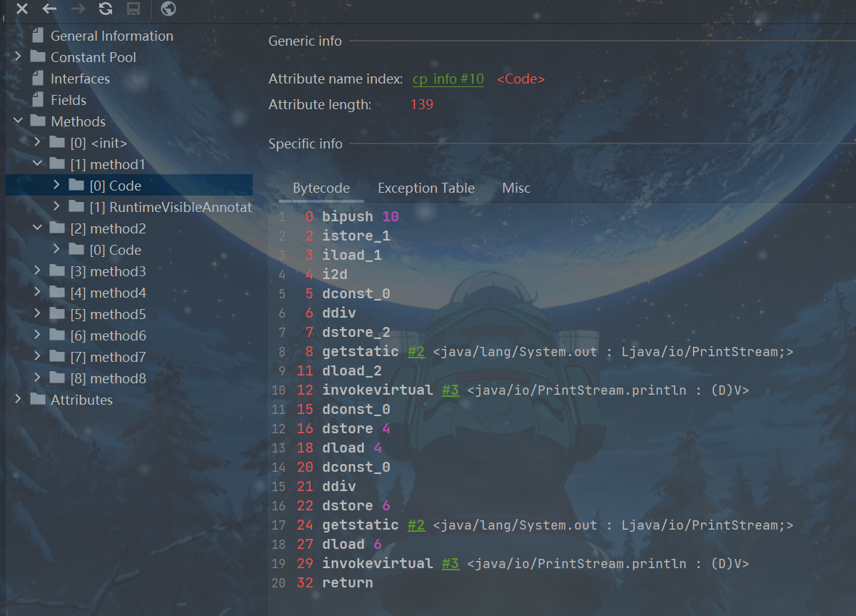Collapse the Methods tree node
The width and height of the screenshot is (856, 616).
(x=18, y=121)
